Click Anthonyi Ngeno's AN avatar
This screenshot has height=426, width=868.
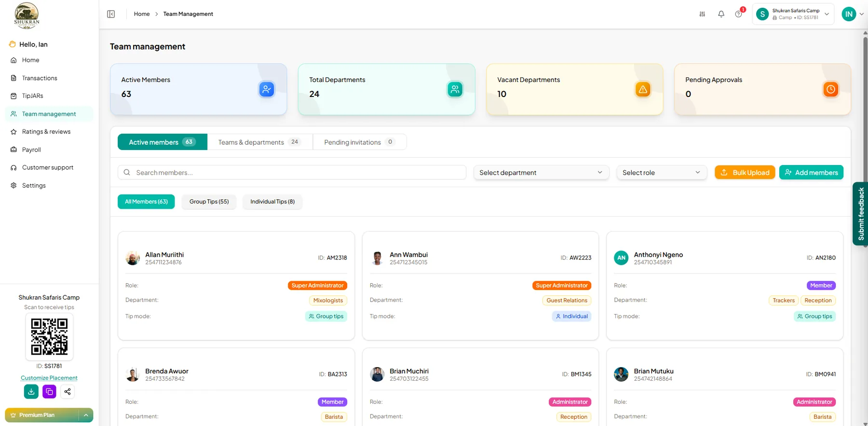(x=621, y=258)
